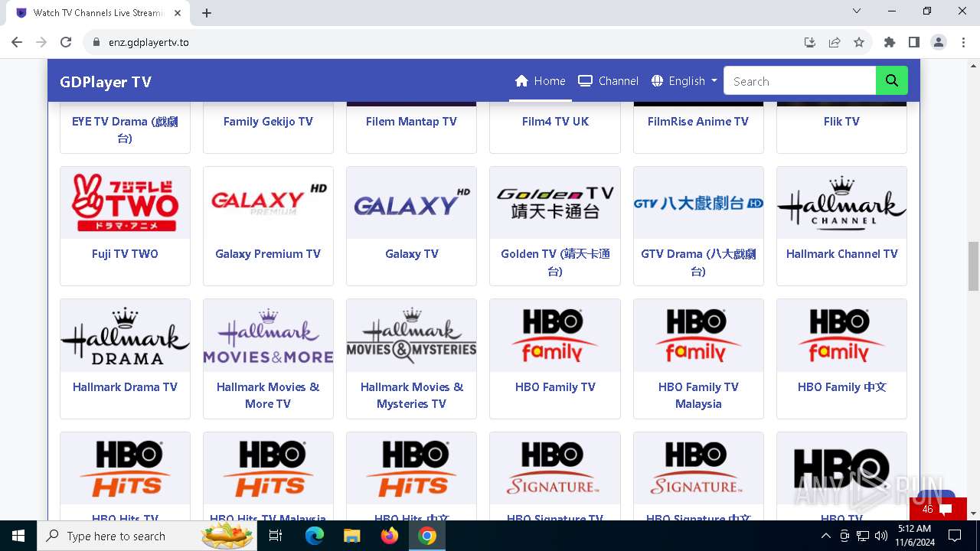This screenshot has height=551, width=980.
Task: Open the Windows Start menu
Action: click(18, 536)
